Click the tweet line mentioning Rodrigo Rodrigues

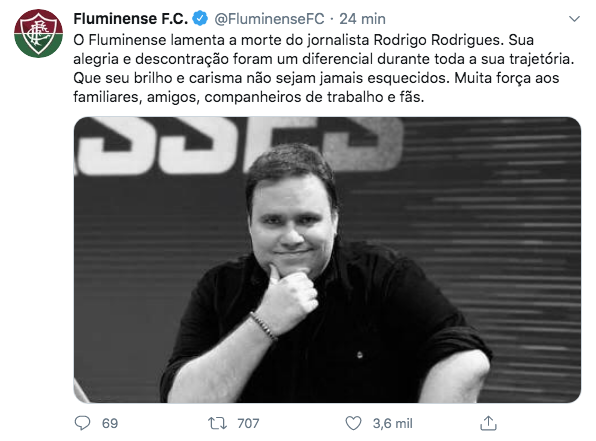(x=303, y=40)
